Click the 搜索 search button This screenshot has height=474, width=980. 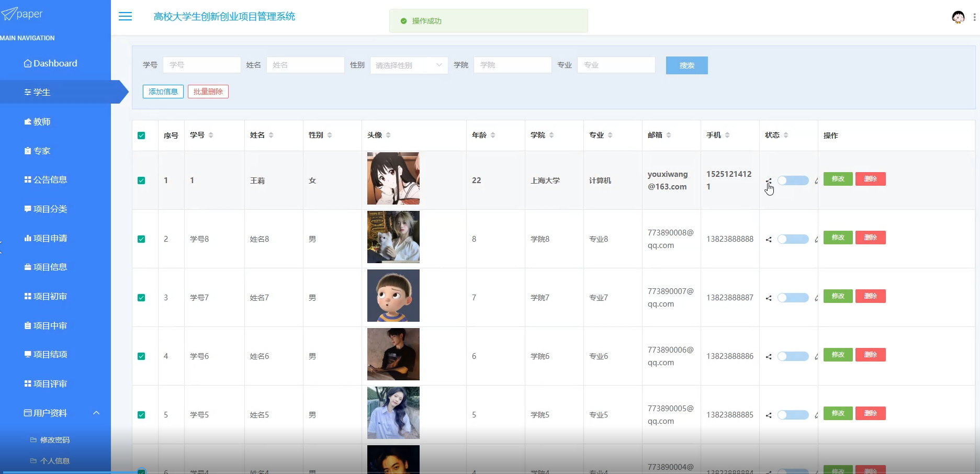click(x=686, y=65)
